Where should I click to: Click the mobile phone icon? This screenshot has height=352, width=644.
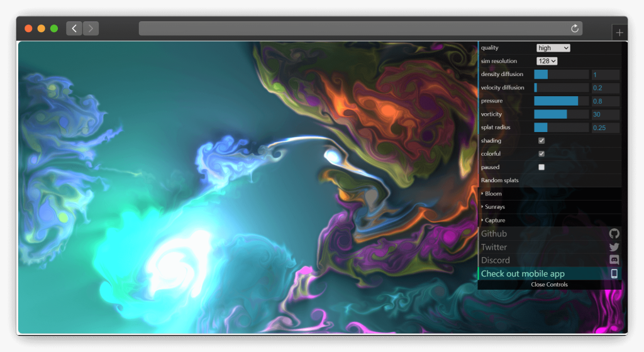point(614,273)
